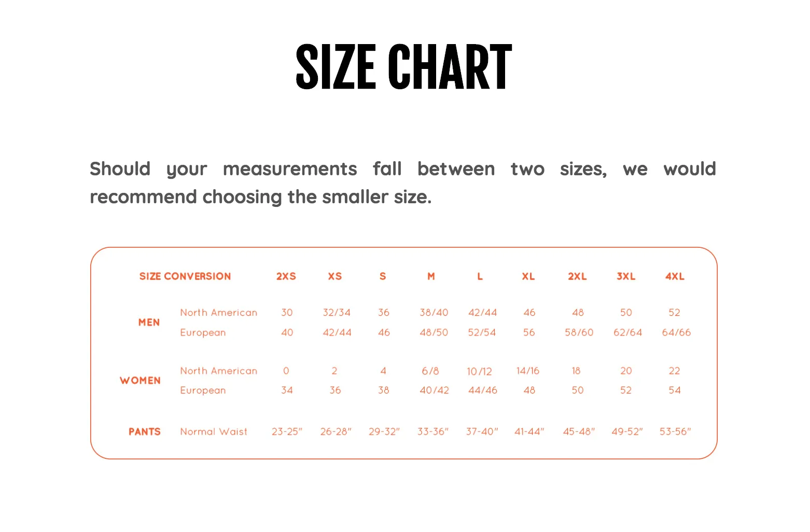The image size is (810, 532).
Task: Select Men's North American size 32/34
Action: [x=337, y=313]
